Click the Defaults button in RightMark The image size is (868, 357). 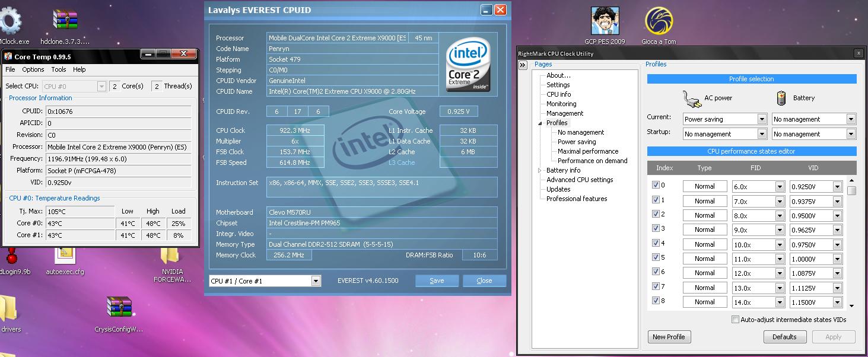(x=784, y=337)
